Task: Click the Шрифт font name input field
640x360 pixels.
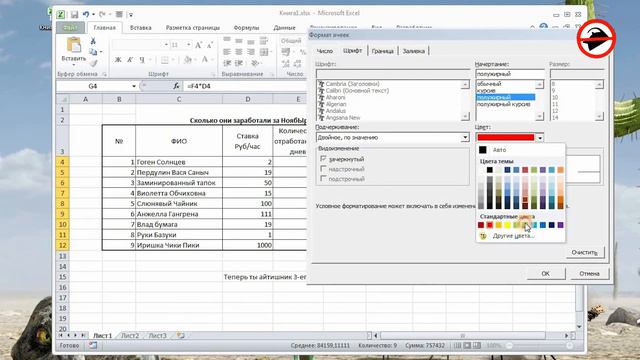Action: coord(393,74)
